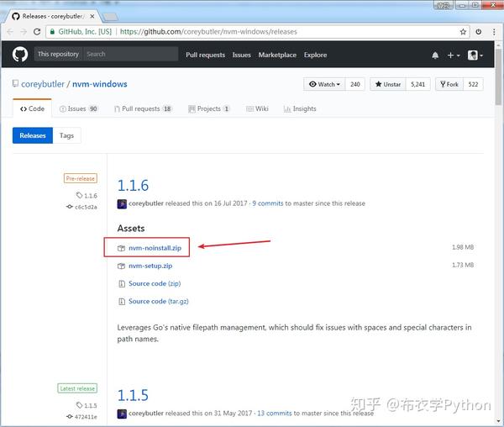Click the stargazers count 5,241
The image size is (504, 427).
(x=417, y=84)
